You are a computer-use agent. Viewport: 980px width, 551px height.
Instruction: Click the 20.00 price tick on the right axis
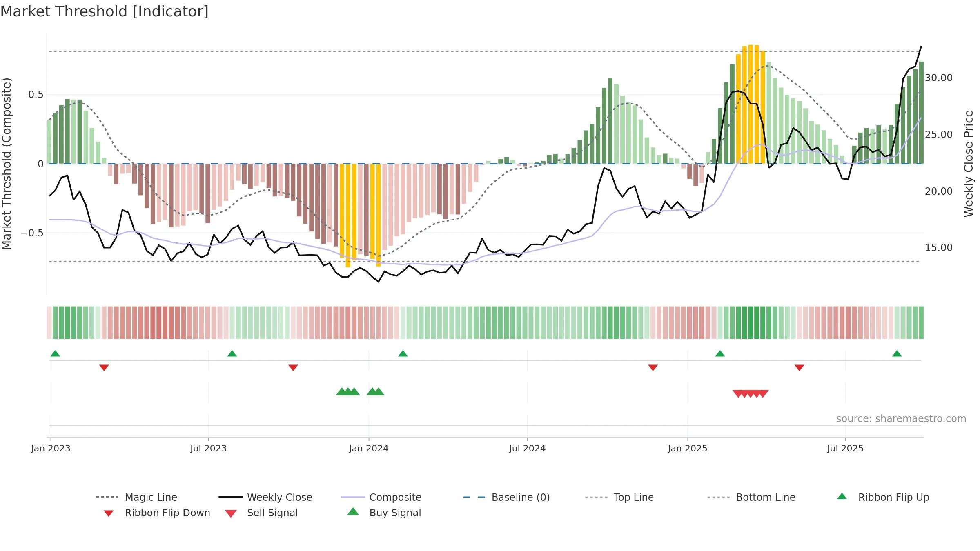point(939,191)
